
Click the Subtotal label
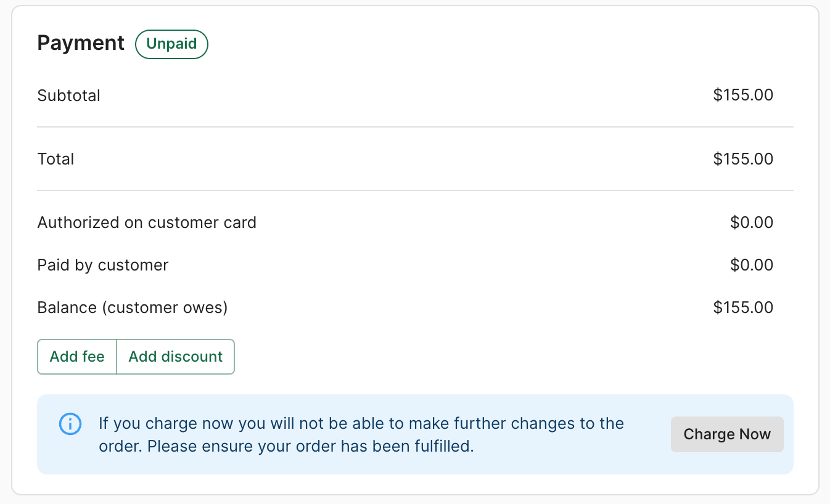(x=69, y=96)
